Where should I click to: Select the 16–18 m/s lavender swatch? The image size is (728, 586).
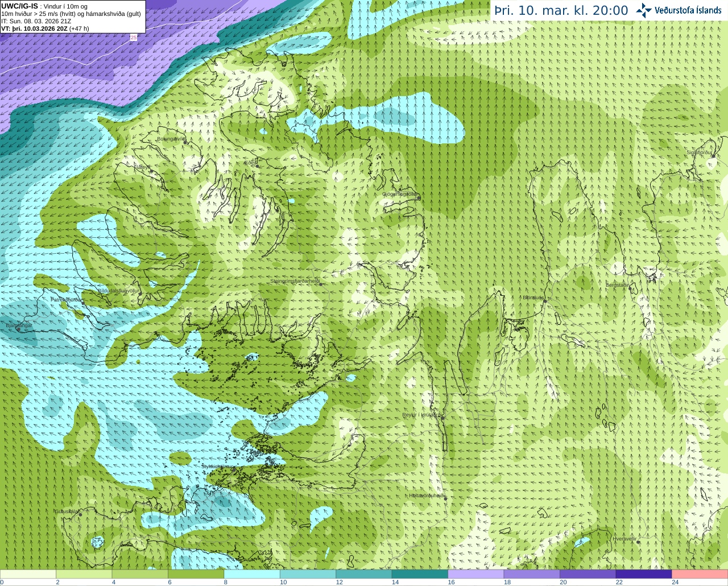coord(476,574)
